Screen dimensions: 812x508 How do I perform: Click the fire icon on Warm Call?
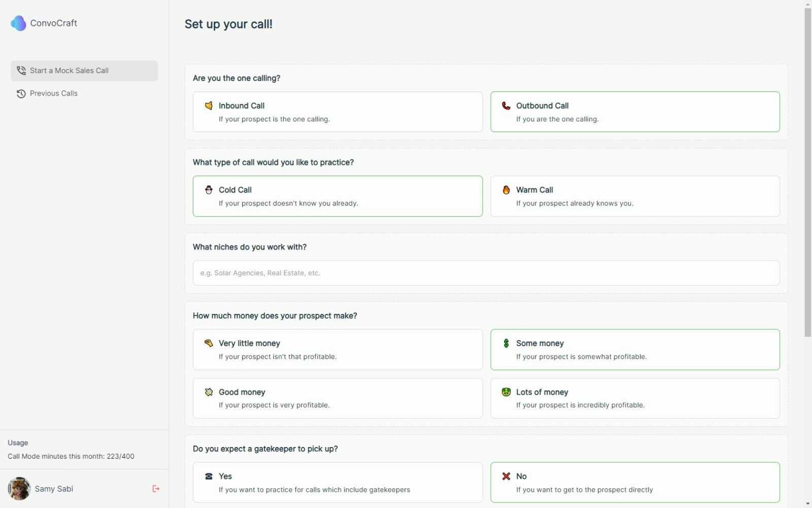pos(506,190)
